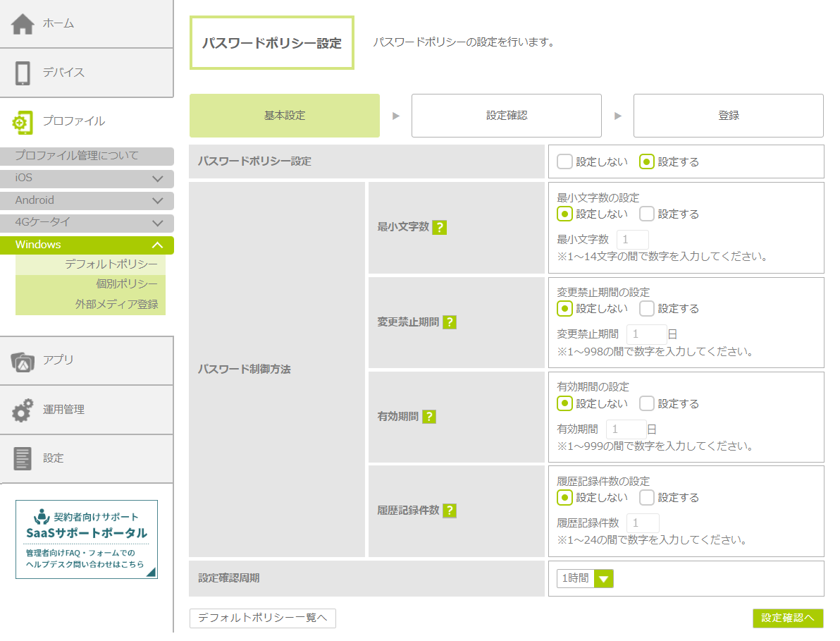This screenshot has width=840, height=641.
Task: Click the Home house icon in sidebar
Action: click(23, 24)
